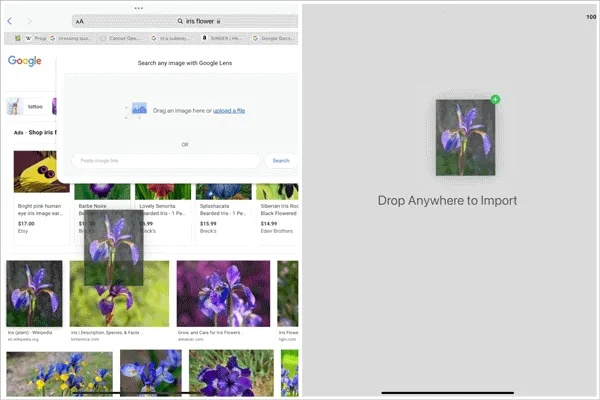This screenshot has height=400, width=600.
Task: Click the 'upload a file' link
Action: (229, 110)
